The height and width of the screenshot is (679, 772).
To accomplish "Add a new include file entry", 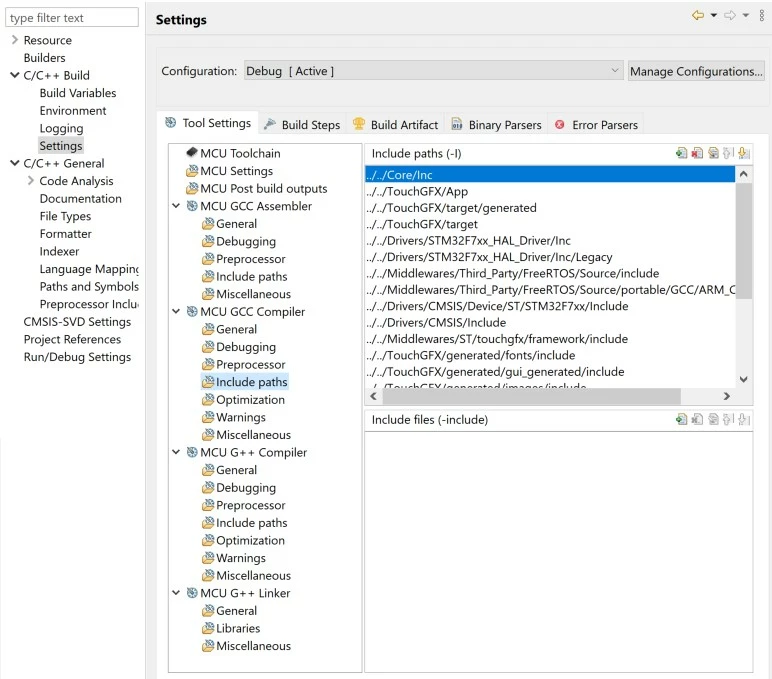I will tap(681, 420).
